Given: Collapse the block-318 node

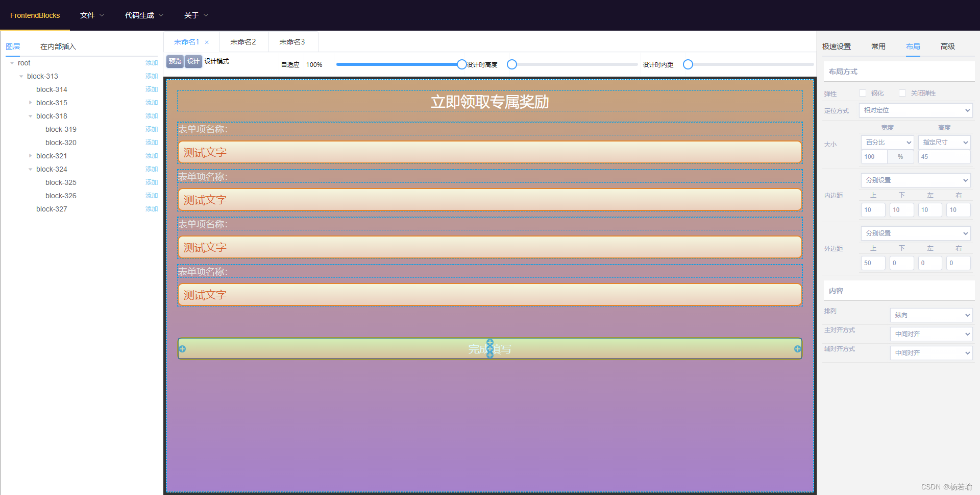Looking at the screenshot, I should 30,116.
